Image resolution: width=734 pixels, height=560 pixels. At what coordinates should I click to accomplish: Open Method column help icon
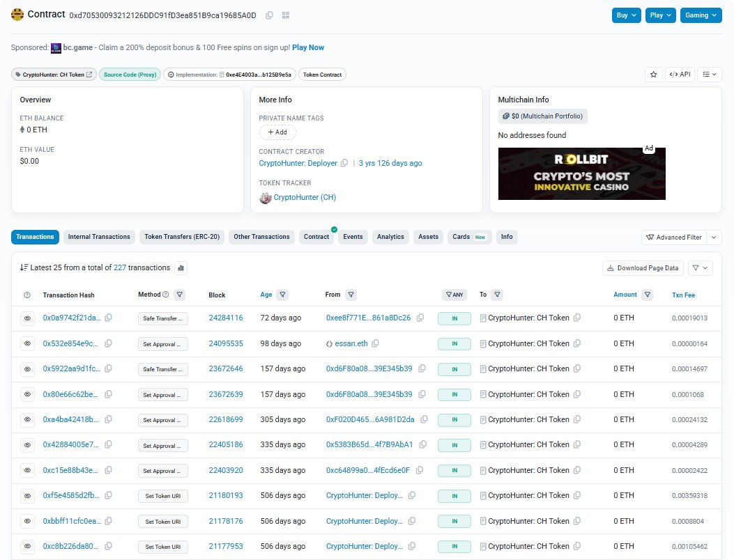pyautogui.click(x=165, y=295)
